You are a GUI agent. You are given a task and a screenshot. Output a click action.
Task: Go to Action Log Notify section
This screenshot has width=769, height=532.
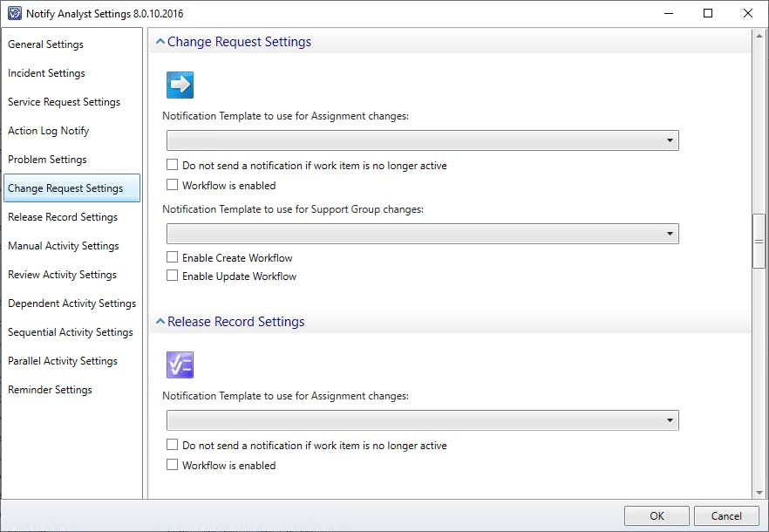tap(49, 131)
